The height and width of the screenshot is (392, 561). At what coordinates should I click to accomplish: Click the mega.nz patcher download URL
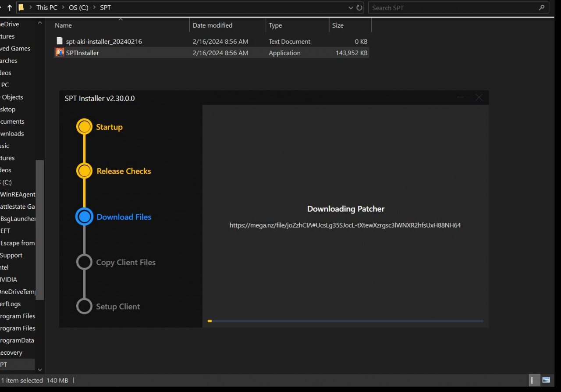click(x=345, y=225)
